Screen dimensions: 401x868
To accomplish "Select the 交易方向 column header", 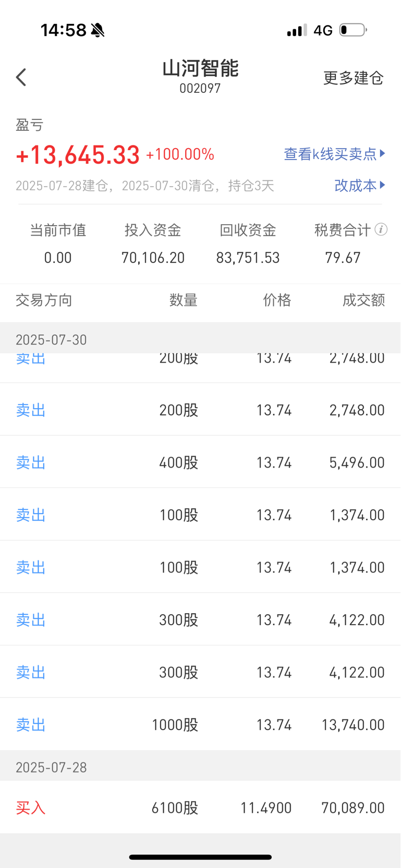I will coord(44,300).
